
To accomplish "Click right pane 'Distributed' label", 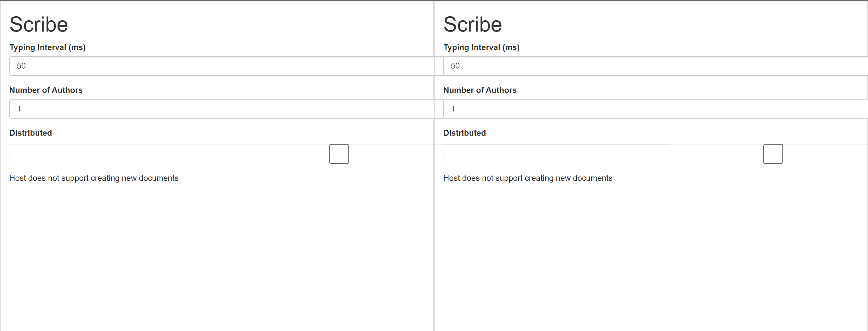I will [465, 133].
